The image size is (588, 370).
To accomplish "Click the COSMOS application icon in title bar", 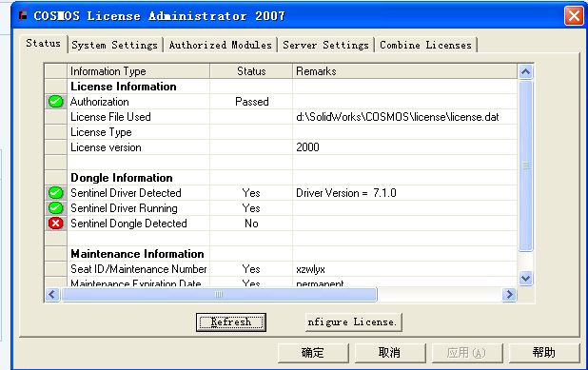I will click(x=24, y=15).
